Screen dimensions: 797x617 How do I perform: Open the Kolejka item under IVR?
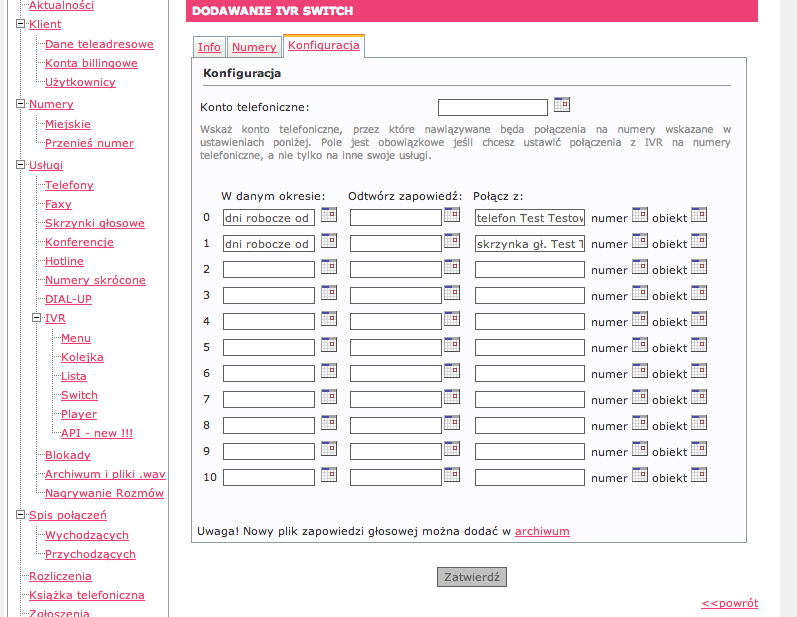(x=82, y=357)
